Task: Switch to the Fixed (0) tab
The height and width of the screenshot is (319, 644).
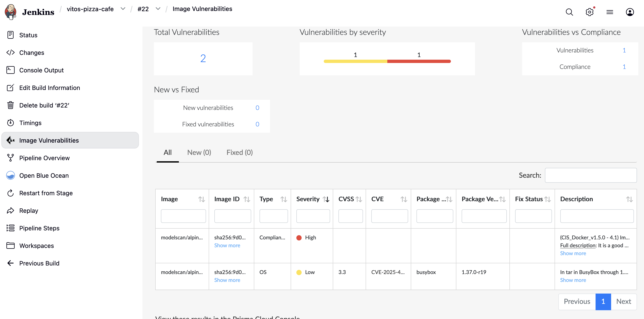Action: [x=239, y=152]
